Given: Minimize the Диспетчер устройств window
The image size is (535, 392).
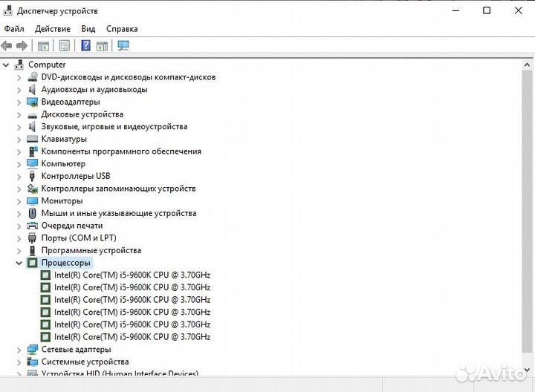Looking at the screenshot, I should click(x=455, y=10).
